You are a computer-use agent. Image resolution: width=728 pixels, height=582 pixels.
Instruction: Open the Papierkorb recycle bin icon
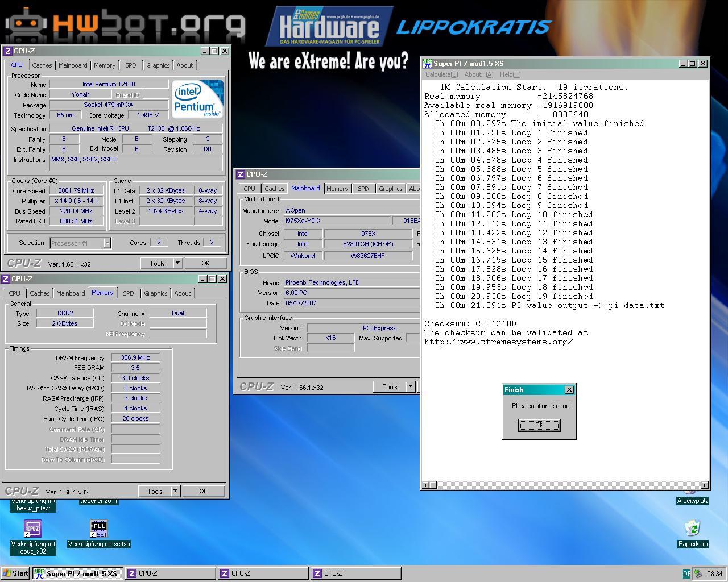pyautogui.click(x=692, y=528)
